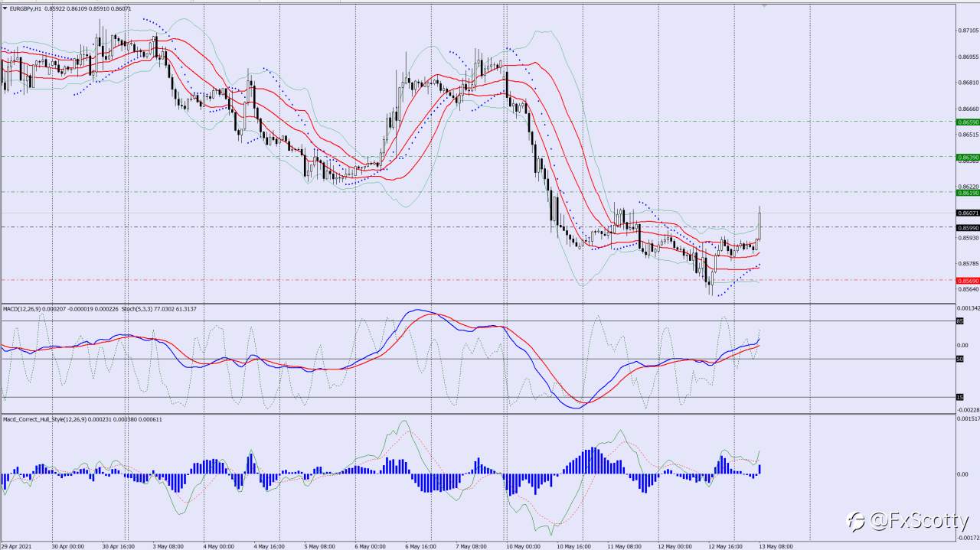Click the green 0.86390 price level label
980x550 pixels.
(968, 157)
